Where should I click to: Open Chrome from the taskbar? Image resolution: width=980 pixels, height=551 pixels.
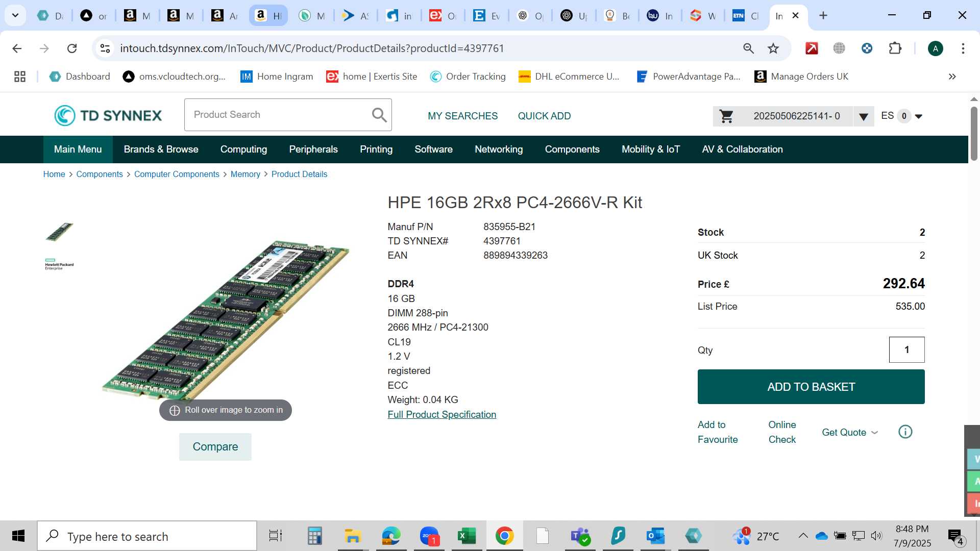click(x=504, y=536)
